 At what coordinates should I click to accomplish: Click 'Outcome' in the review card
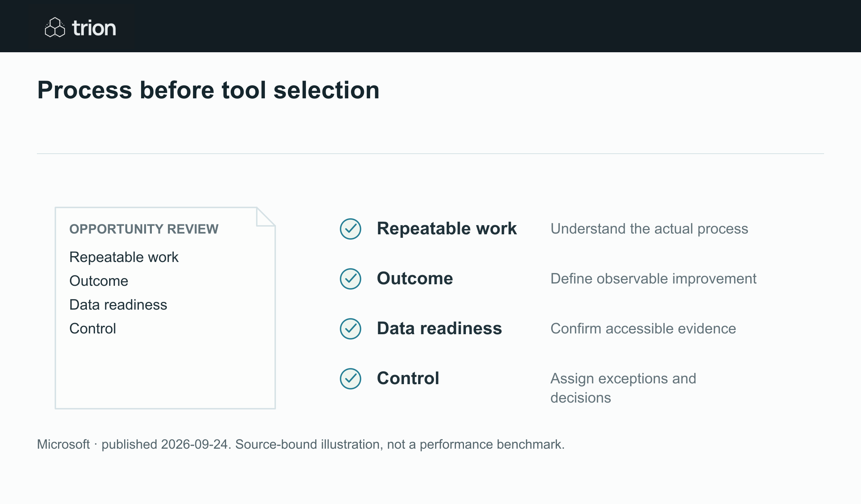tap(99, 281)
